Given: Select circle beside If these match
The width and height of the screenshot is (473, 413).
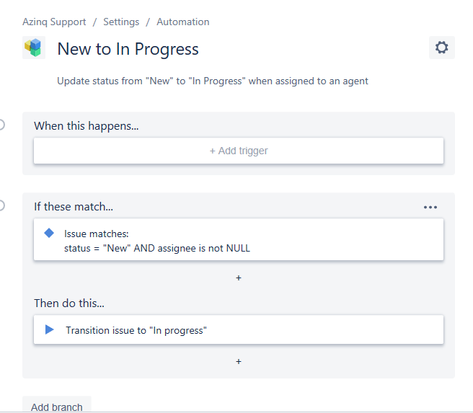Looking at the screenshot, I should [1, 206].
